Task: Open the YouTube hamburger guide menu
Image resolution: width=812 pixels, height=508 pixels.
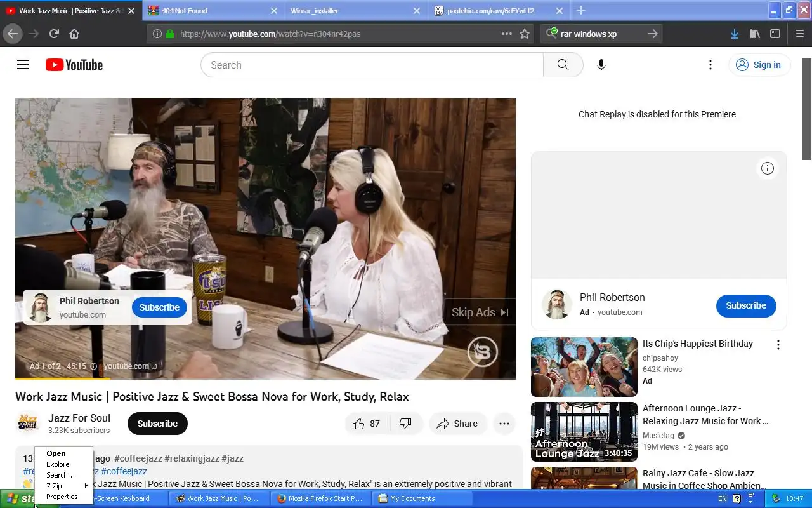Action: click(x=23, y=65)
